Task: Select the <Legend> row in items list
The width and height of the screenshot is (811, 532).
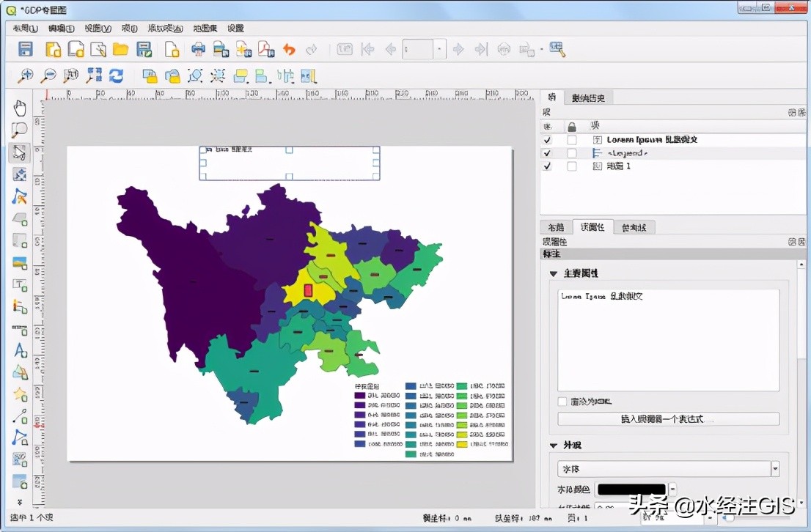Action: pos(672,153)
